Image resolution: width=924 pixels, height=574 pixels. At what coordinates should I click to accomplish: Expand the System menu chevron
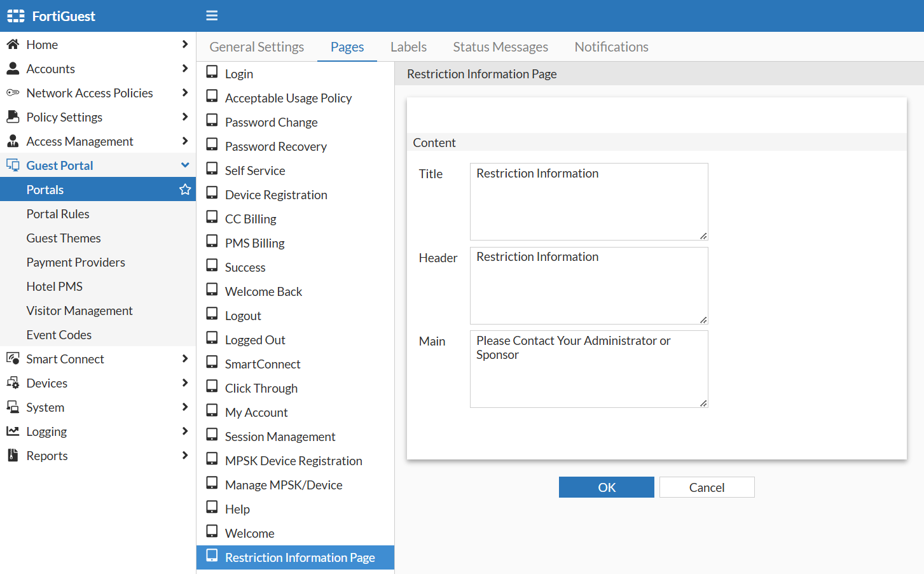[185, 407]
